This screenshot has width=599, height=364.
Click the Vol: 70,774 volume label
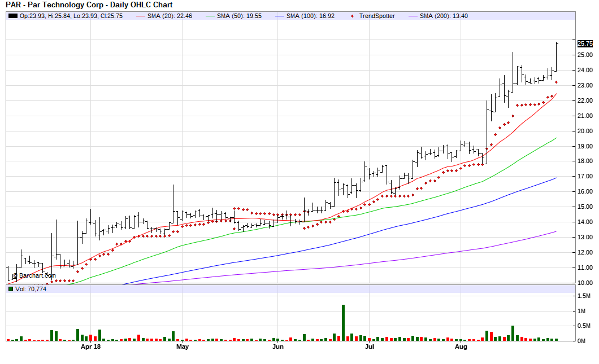click(31, 289)
